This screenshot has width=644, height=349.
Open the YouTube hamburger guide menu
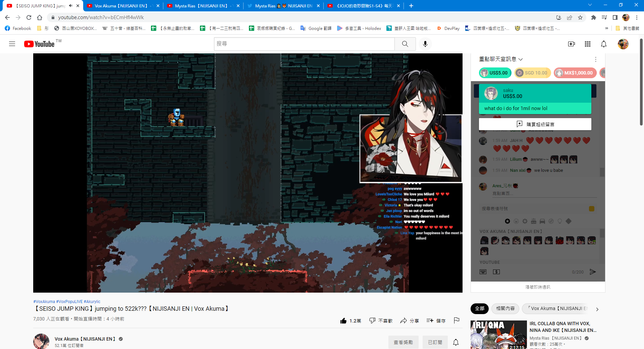coord(12,44)
